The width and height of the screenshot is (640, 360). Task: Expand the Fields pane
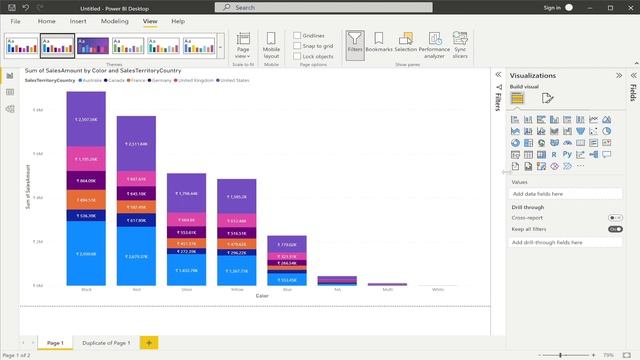(x=633, y=76)
